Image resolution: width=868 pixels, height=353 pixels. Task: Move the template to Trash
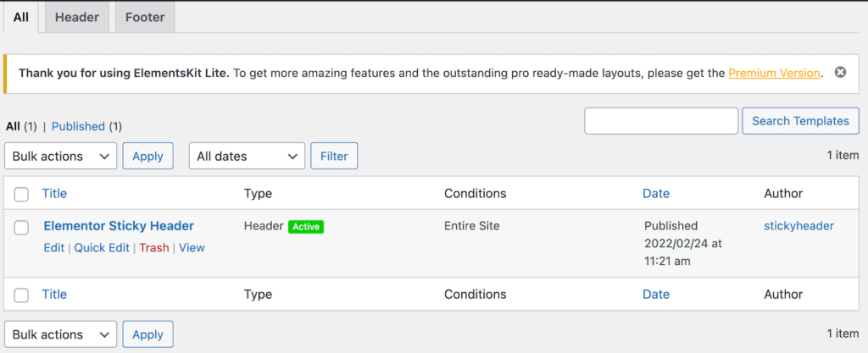(x=153, y=248)
